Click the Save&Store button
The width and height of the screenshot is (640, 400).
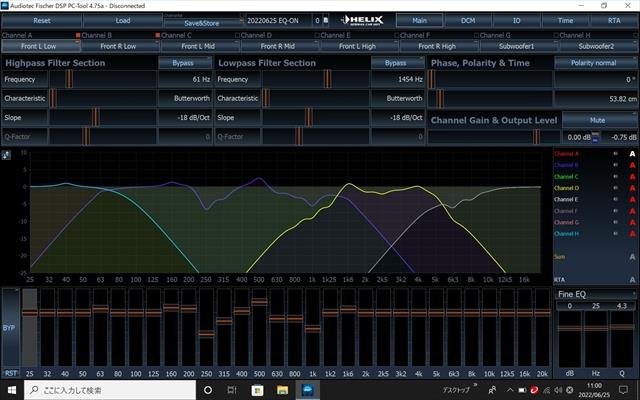tap(202, 23)
